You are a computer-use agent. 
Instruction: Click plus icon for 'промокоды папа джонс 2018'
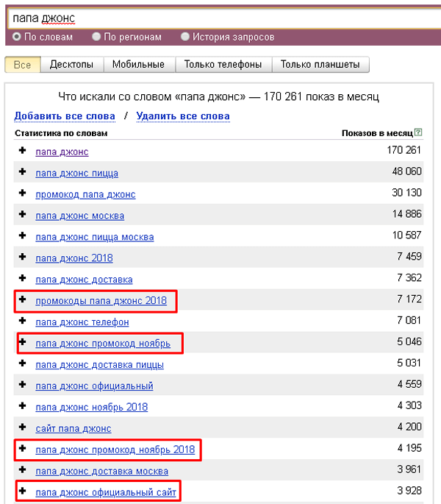(22, 300)
